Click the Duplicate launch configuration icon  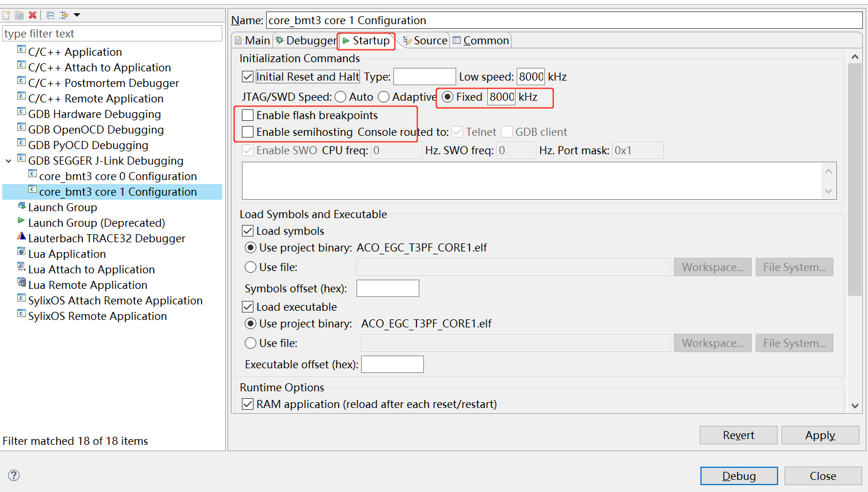pyautogui.click(x=20, y=16)
